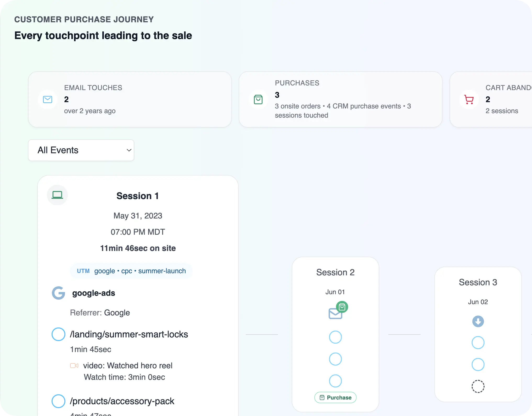The height and width of the screenshot is (416, 532).
Task: Click the blue download arrow icon in Session 3
Action: (x=478, y=321)
